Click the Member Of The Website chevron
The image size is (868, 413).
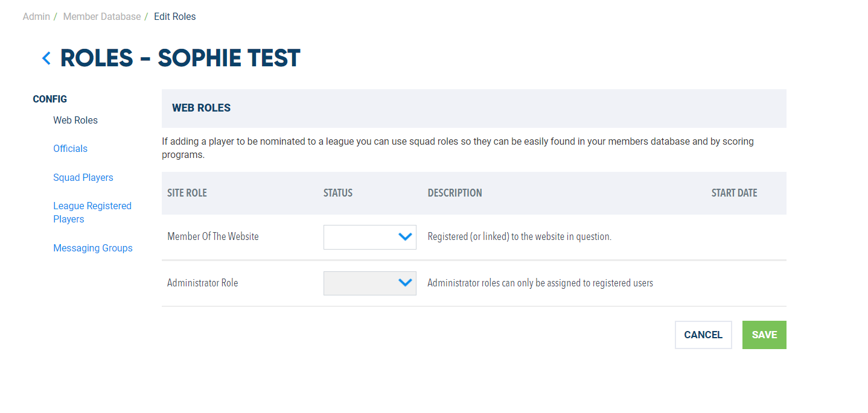click(x=405, y=237)
